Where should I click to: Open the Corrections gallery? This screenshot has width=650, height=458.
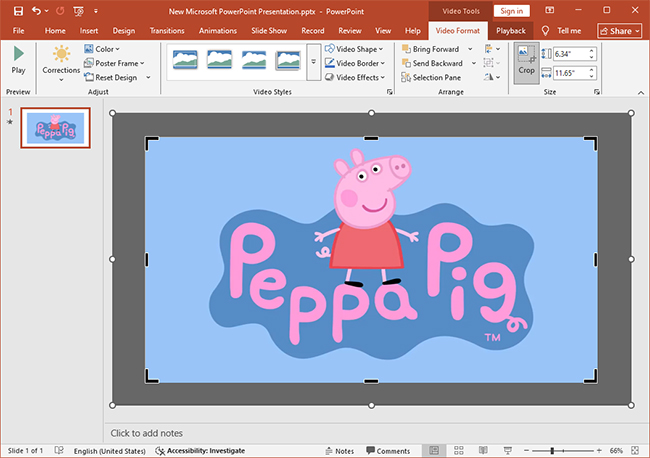click(61, 63)
